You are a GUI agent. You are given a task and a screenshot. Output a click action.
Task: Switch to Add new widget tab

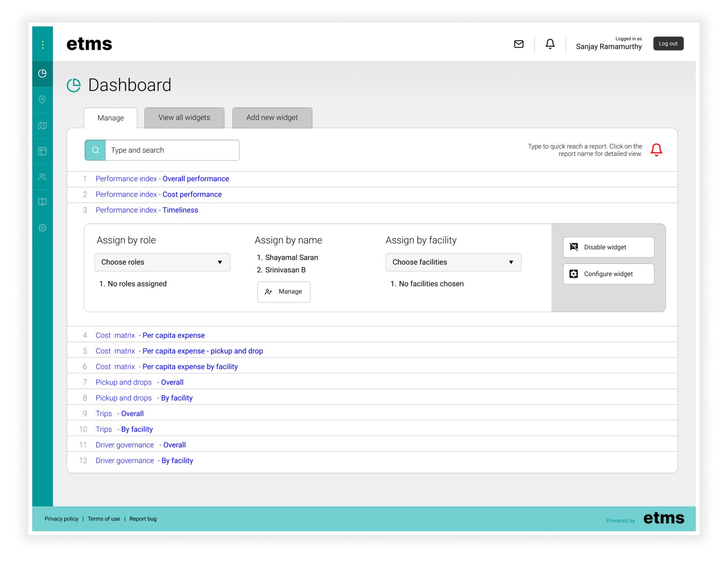point(272,118)
